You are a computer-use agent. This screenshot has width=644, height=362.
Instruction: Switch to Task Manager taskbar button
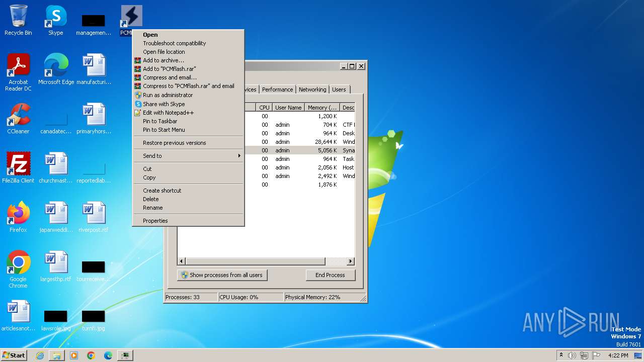tap(125, 355)
